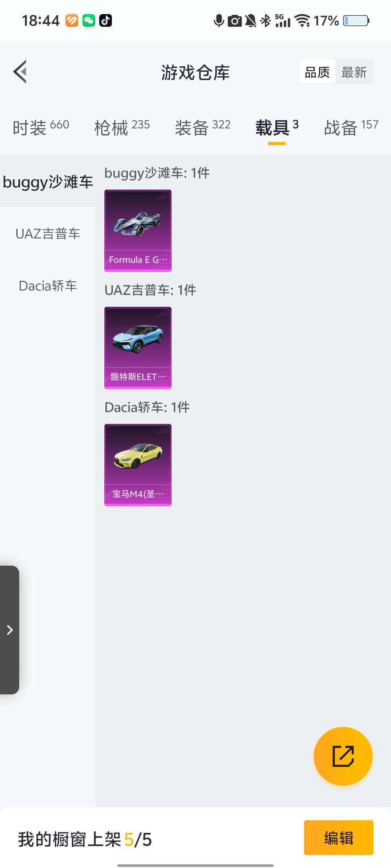
Task: Select the 载具 3 tab
Action: click(277, 127)
